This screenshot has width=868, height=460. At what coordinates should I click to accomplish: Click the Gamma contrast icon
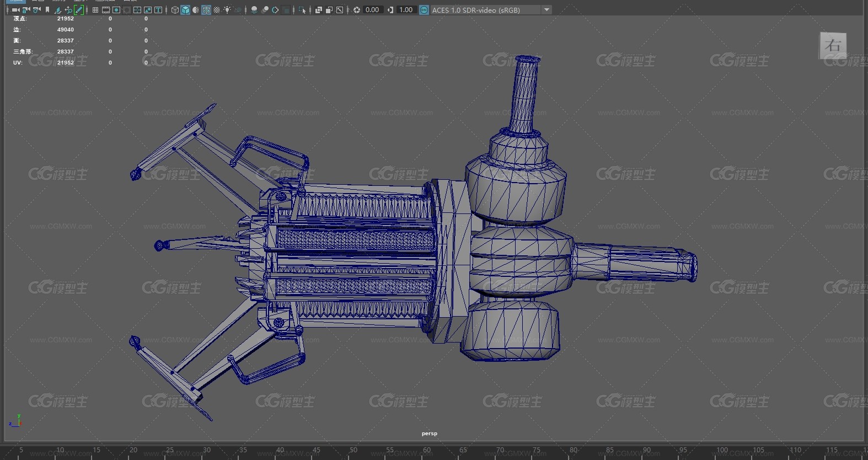point(390,10)
